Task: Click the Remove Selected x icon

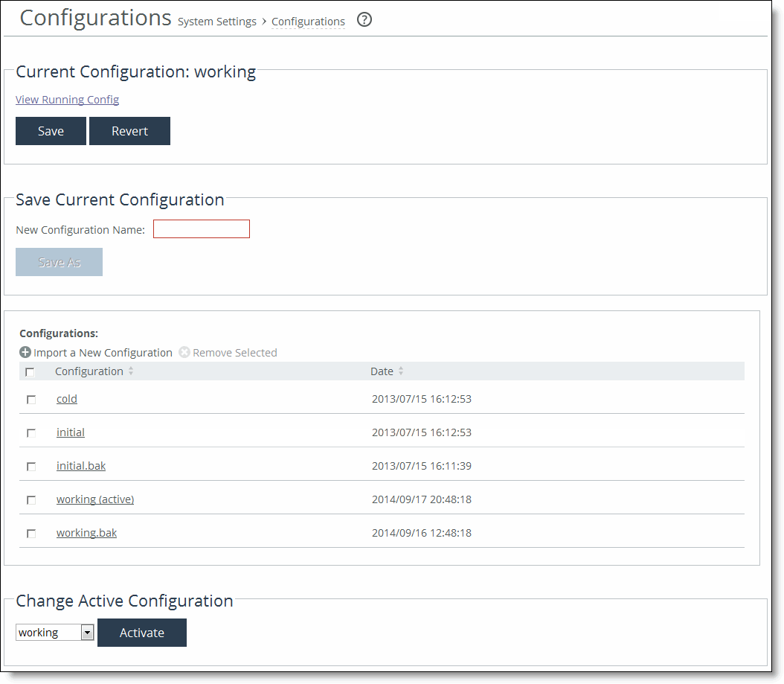Action: pos(184,352)
